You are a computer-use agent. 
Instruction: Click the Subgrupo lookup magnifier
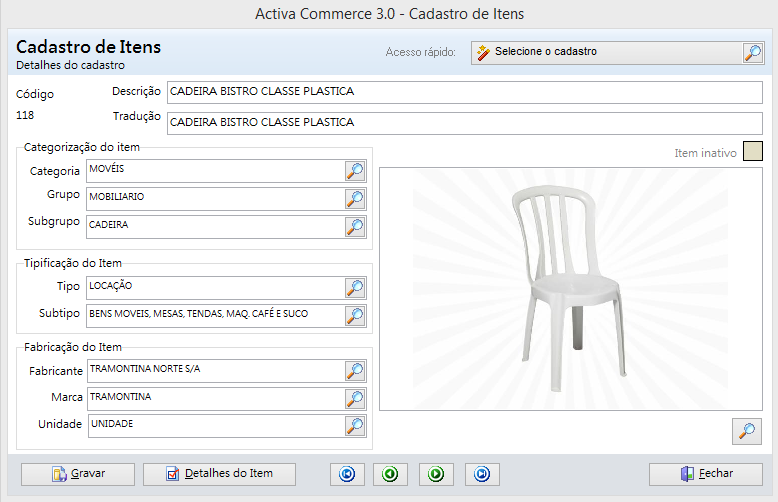click(x=355, y=227)
